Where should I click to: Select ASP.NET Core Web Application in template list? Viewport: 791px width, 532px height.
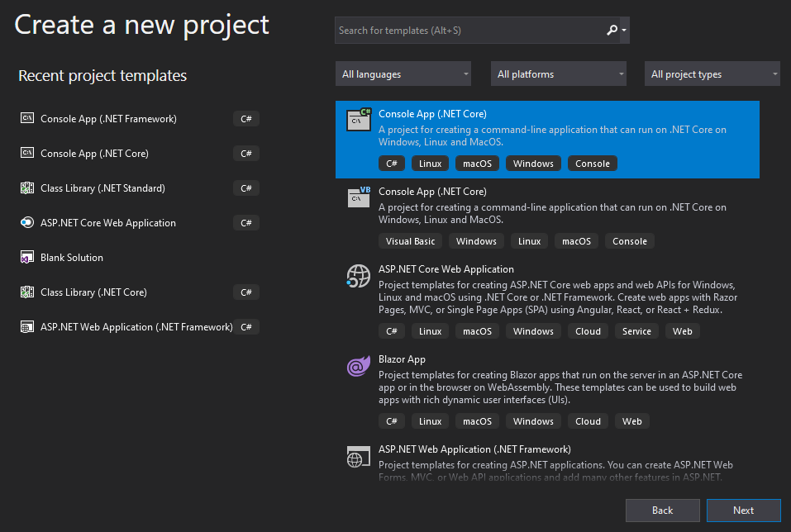tap(446, 269)
